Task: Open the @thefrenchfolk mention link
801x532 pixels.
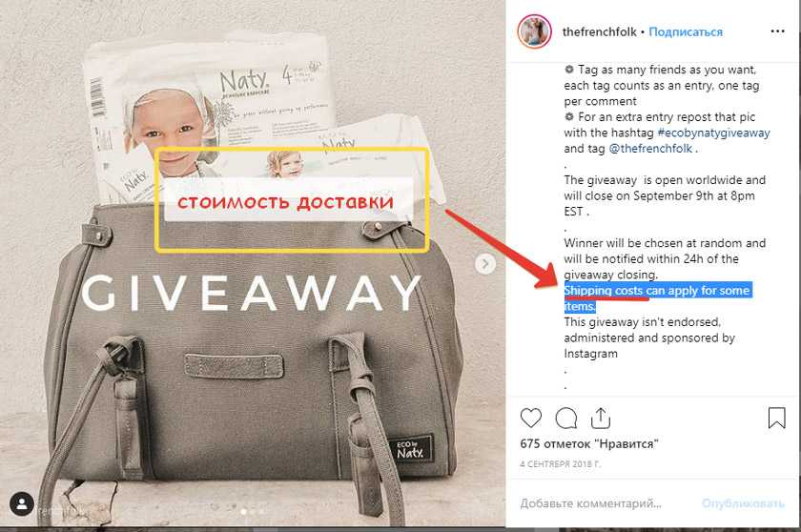Action: click(x=650, y=149)
